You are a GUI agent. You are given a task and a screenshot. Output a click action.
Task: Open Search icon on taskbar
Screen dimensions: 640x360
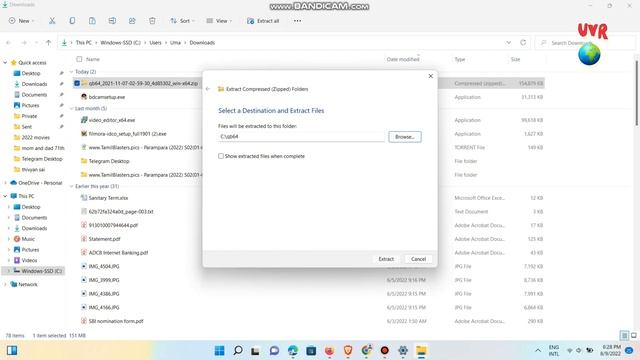[x=238, y=351]
